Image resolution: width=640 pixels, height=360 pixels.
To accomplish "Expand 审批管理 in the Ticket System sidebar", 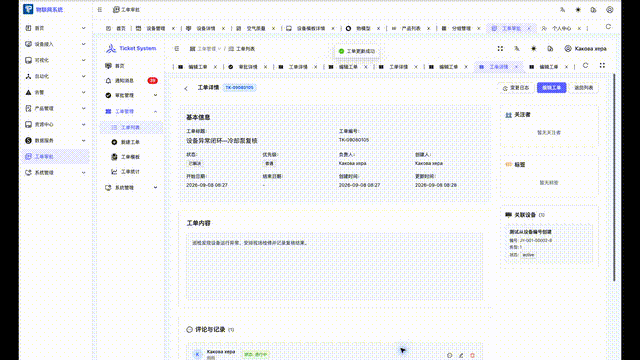I will (x=131, y=95).
